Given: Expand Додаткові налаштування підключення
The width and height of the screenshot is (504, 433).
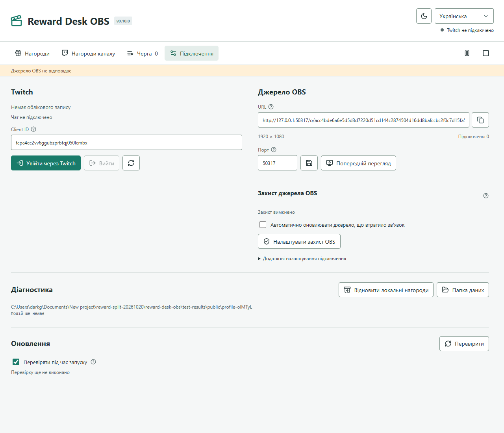Looking at the screenshot, I should tap(302, 259).
